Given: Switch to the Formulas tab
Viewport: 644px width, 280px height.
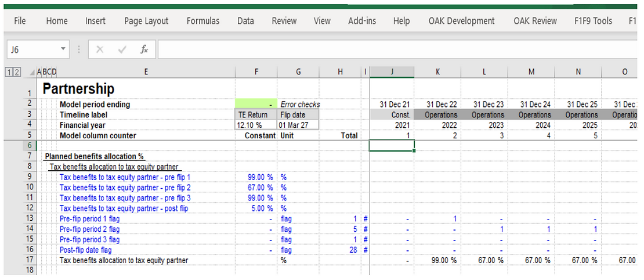Looking at the screenshot, I should pyautogui.click(x=203, y=21).
